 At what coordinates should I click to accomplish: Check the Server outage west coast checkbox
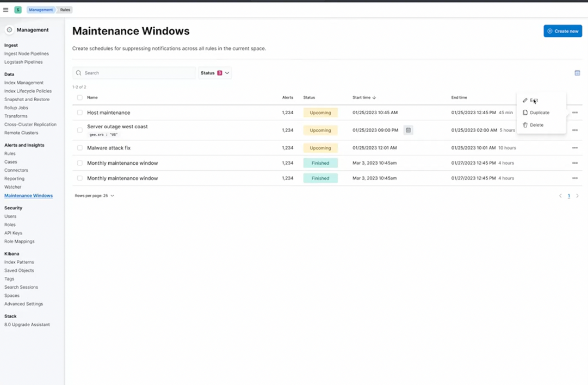click(x=79, y=130)
